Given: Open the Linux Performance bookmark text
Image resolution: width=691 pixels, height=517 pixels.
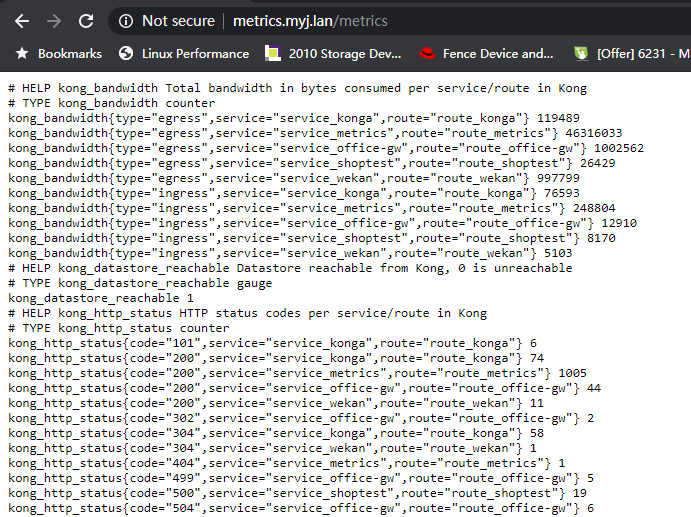Looking at the screenshot, I should (x=195, y=53).
